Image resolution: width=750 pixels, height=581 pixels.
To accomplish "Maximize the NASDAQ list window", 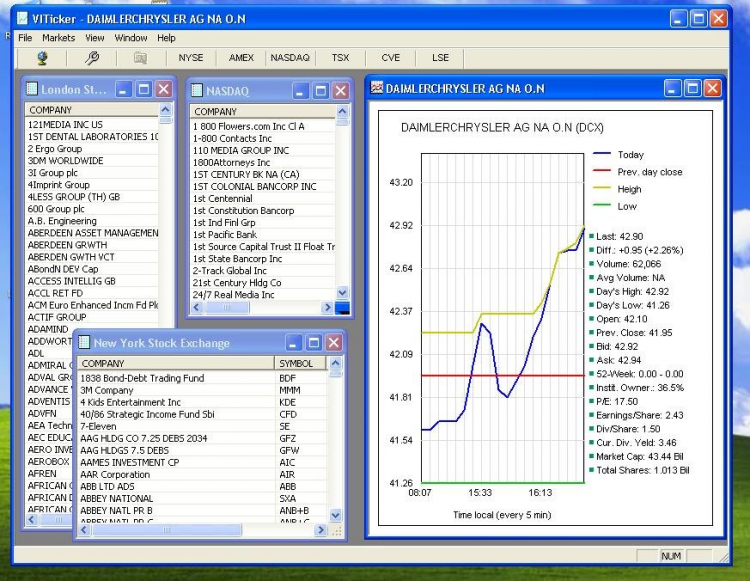I will click(321, 91).
